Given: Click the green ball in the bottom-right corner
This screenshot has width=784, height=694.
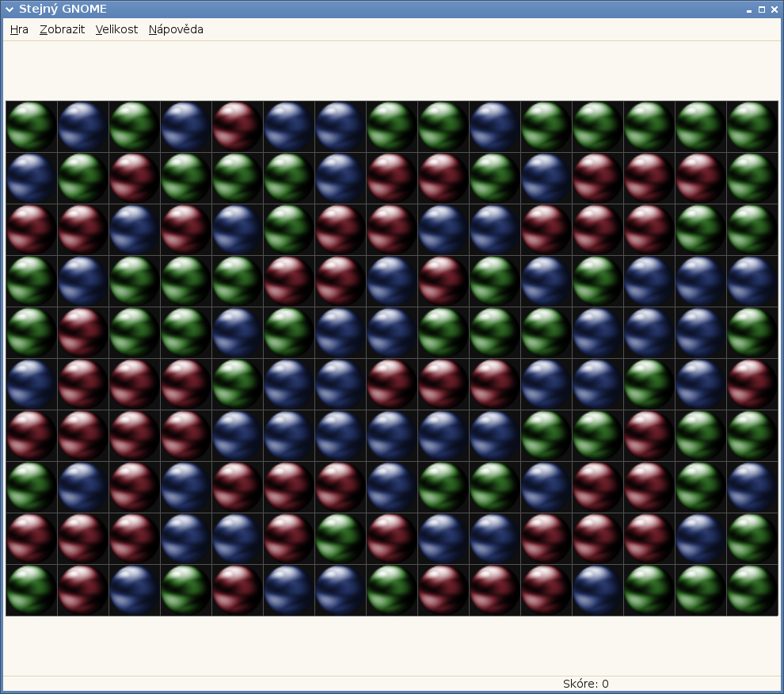Looking at the screenshot, I should click(752, 590).
